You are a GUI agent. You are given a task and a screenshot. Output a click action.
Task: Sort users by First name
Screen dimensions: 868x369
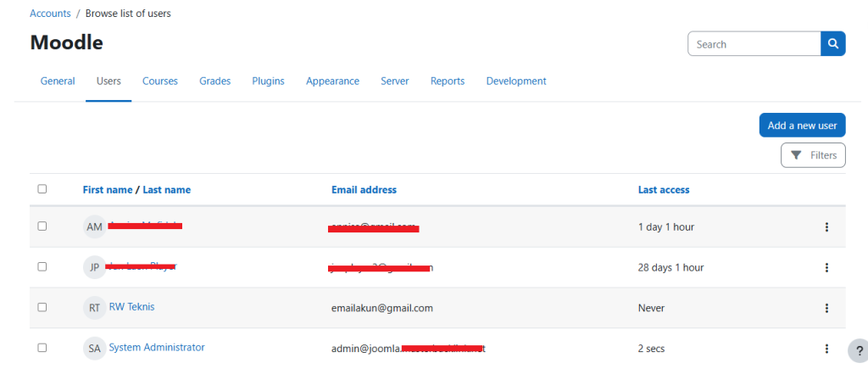pos(108,189)
